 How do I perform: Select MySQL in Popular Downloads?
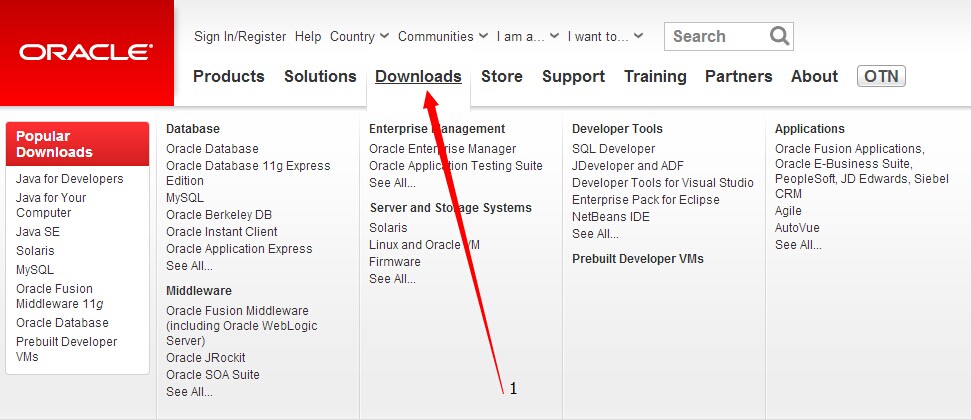[35, 270]
